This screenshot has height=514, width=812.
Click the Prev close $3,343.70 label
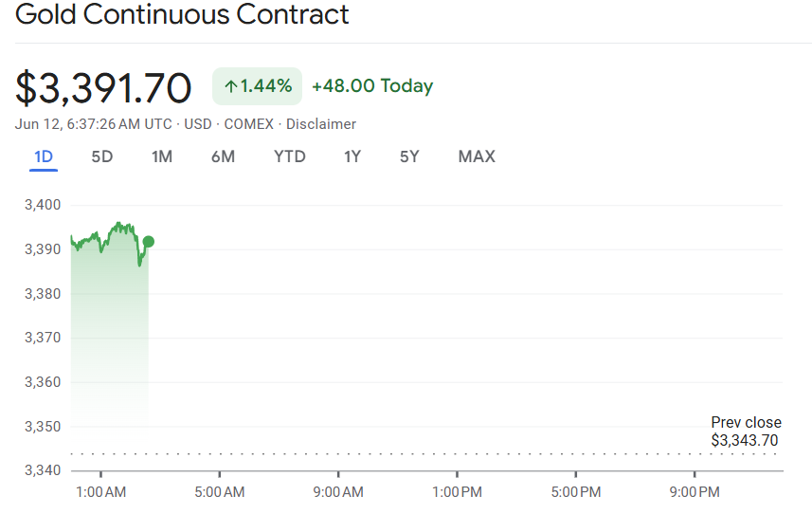[x=746, y=431]
